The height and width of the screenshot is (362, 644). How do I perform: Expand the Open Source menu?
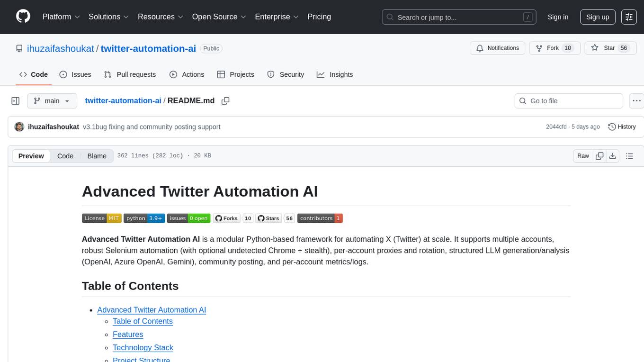[219, 17]
